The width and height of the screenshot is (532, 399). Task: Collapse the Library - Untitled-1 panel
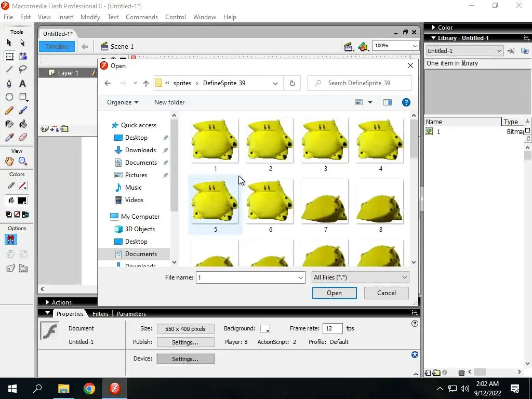pyautogui.click(x=433, y=38)
